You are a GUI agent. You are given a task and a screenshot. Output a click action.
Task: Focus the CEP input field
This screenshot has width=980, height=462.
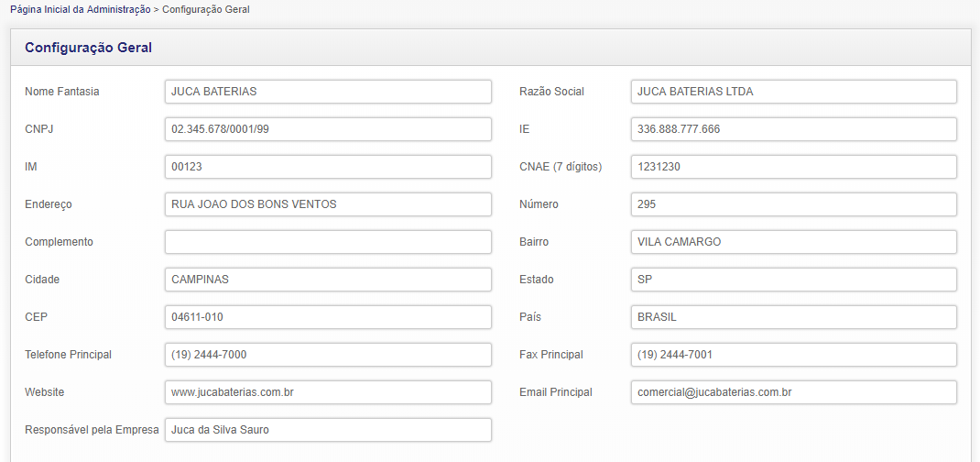point(328,317)
